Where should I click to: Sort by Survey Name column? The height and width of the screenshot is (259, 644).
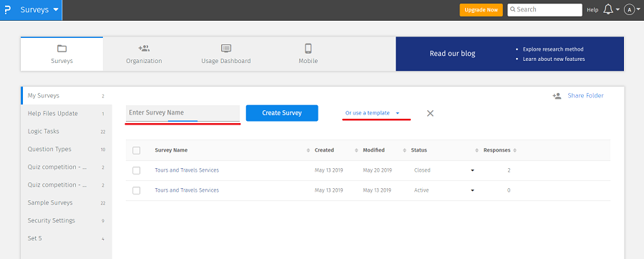click(x=171, y=150)
